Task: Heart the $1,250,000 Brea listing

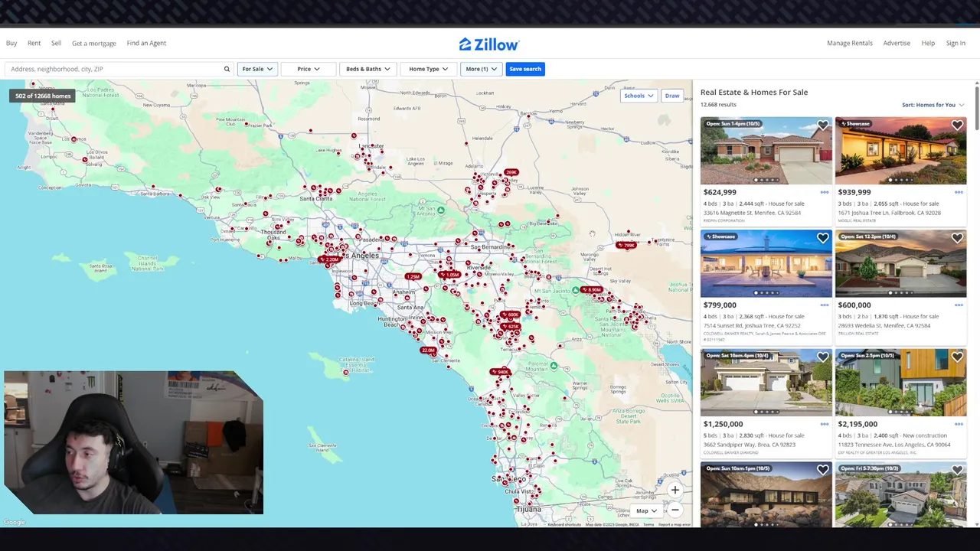Action: click(822, 357)
